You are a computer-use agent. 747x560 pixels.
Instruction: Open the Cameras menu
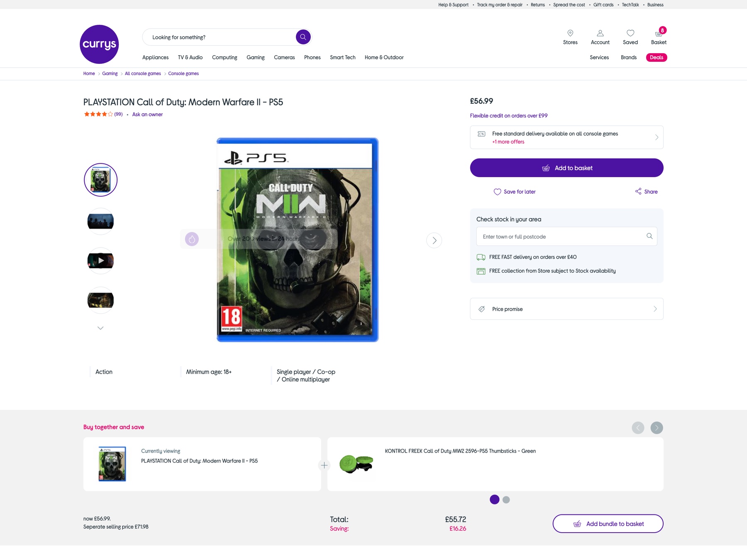(284, 57)
